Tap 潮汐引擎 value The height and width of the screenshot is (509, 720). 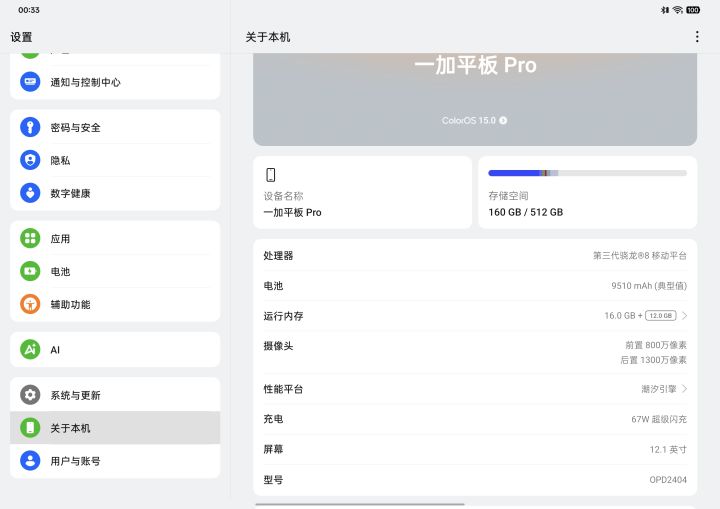point(659,389)
